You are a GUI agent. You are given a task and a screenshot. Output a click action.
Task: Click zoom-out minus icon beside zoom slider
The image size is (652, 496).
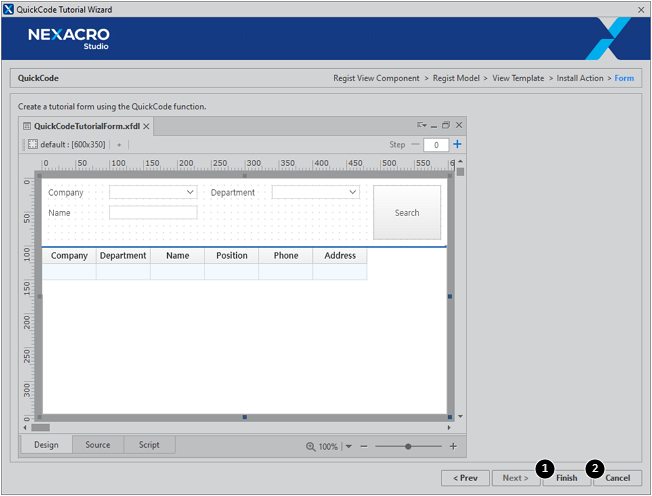pos(364,446)
